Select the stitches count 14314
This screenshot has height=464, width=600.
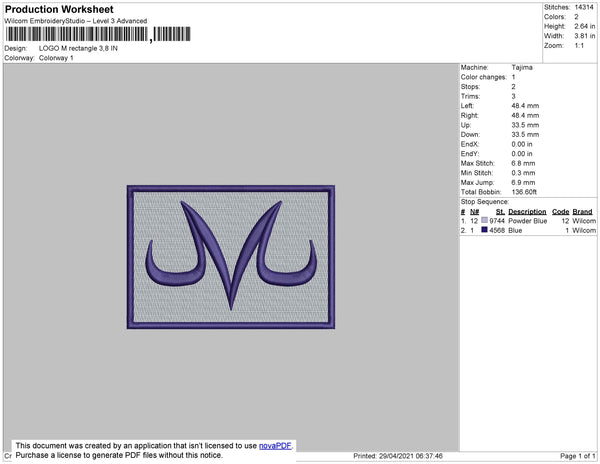584,7
